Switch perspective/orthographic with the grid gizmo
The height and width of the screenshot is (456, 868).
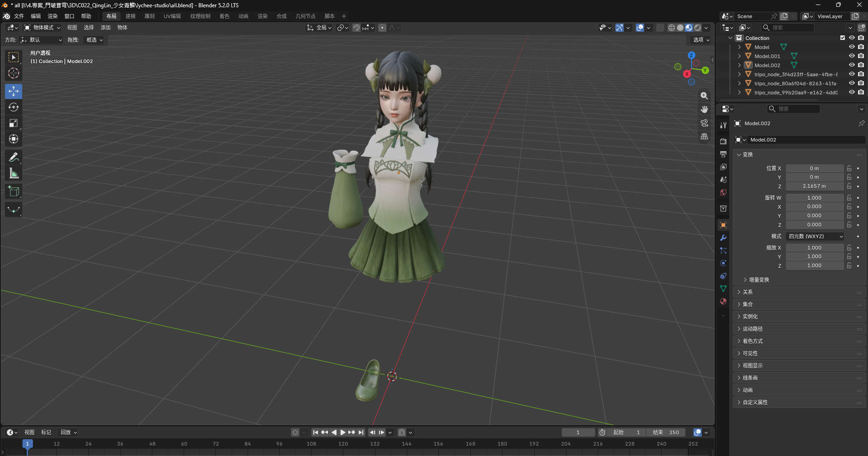pyautogui.click(x=704, y=137)
